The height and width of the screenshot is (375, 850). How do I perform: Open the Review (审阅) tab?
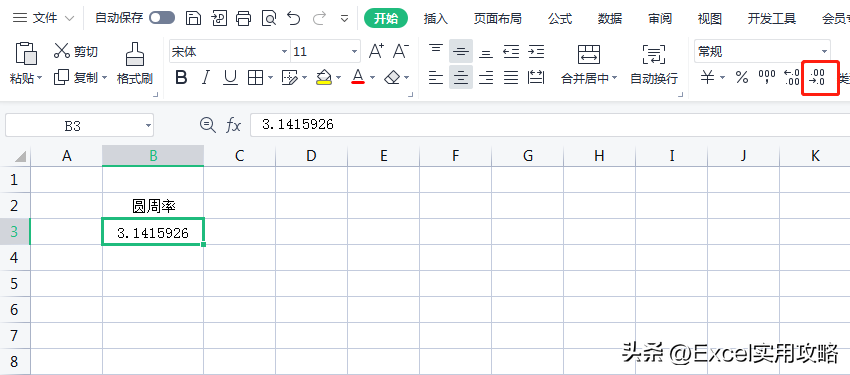[660, 18]
